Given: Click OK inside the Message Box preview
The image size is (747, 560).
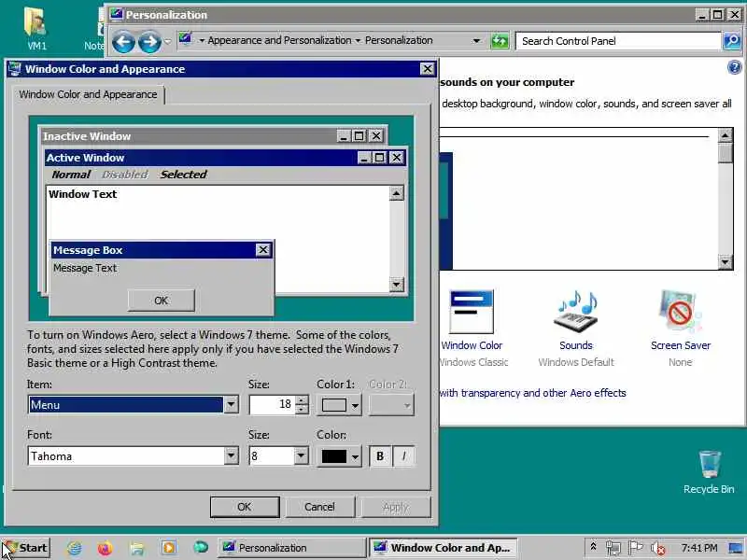Looking at the screenshot, I should (x=161, y=301).
